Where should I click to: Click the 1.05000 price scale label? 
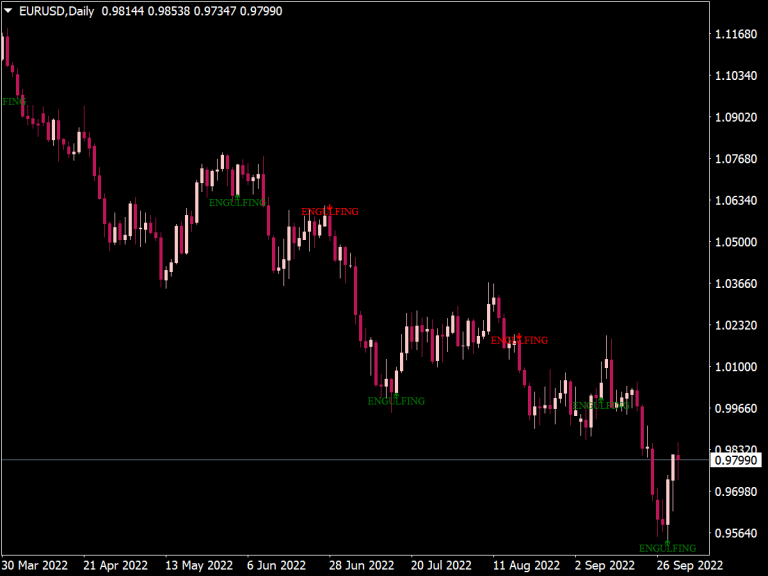tap(736, 242)
